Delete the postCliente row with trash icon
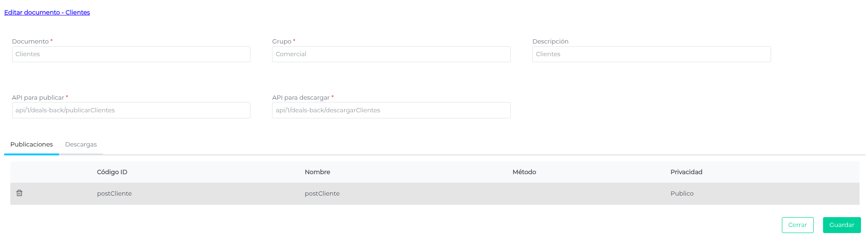This screenshot has height=241, width=868. 19,193
